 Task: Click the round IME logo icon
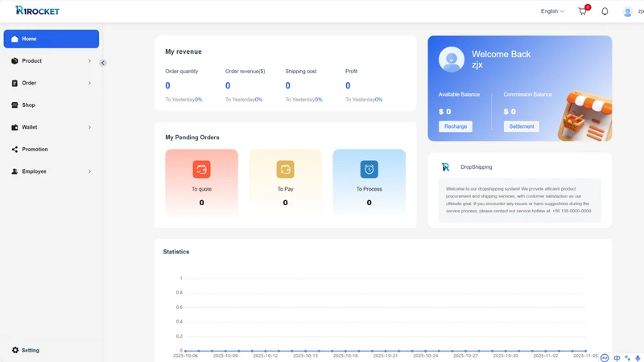coord(605,358)
